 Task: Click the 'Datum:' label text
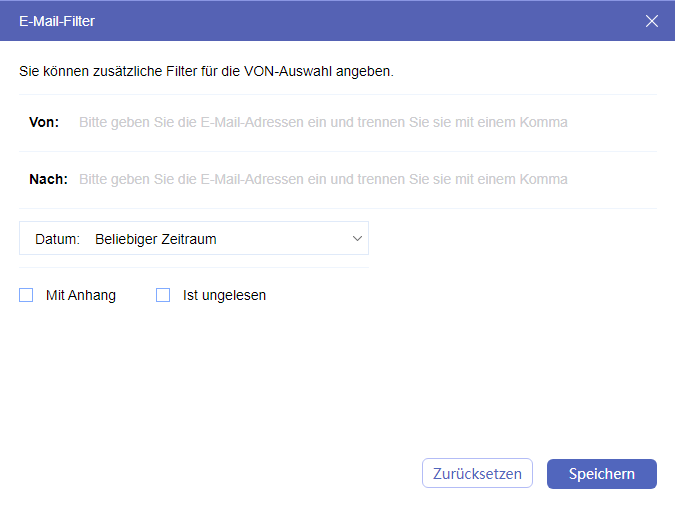57,239
